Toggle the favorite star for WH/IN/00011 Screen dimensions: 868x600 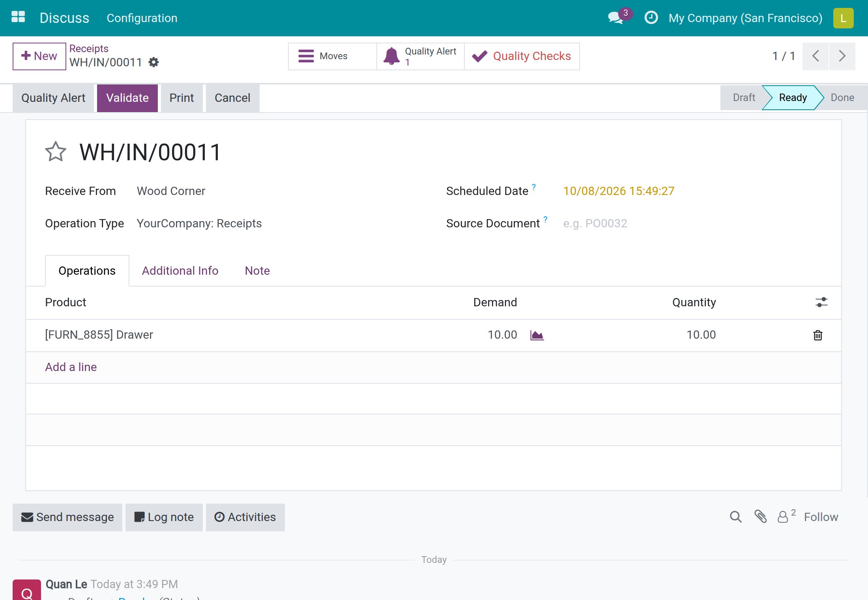coord(56,152)
